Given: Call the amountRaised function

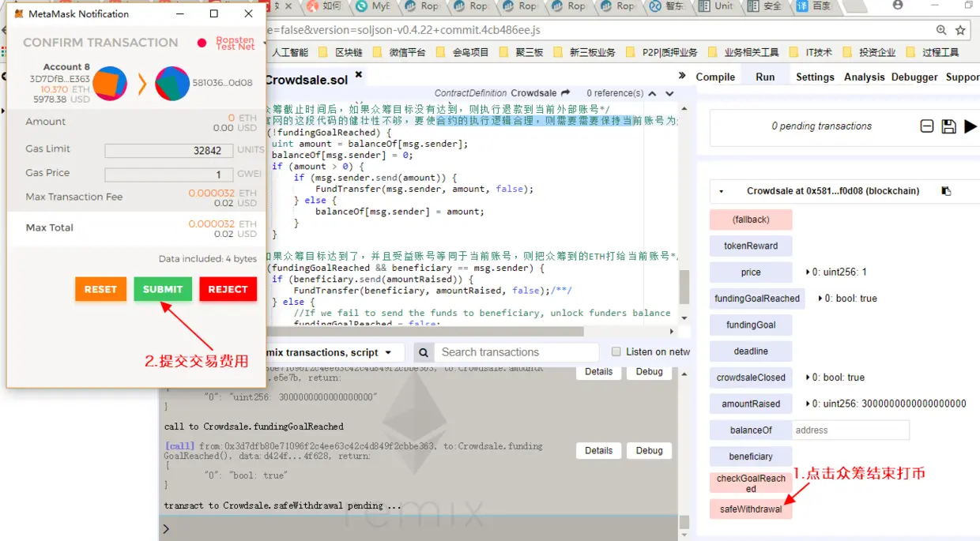Looking at the screenshot, I should pyautogui.click(x=751, y=404).
